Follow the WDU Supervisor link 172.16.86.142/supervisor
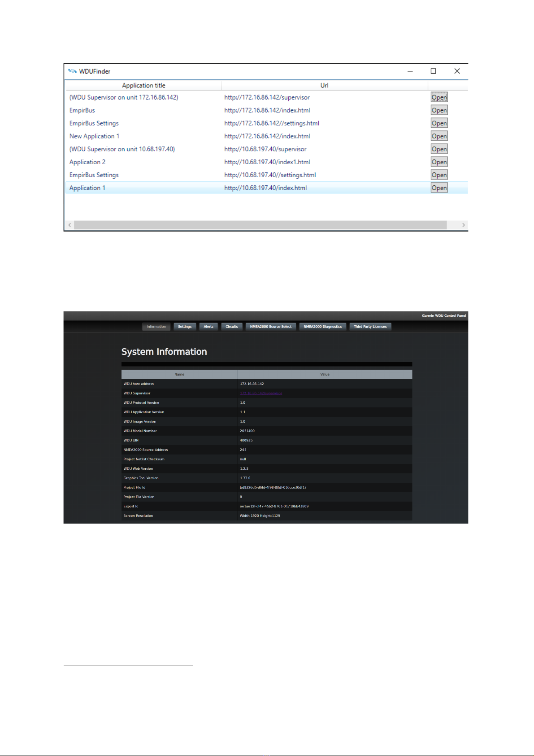The width and height of the screenshot is (534, 756). [261, 393]
